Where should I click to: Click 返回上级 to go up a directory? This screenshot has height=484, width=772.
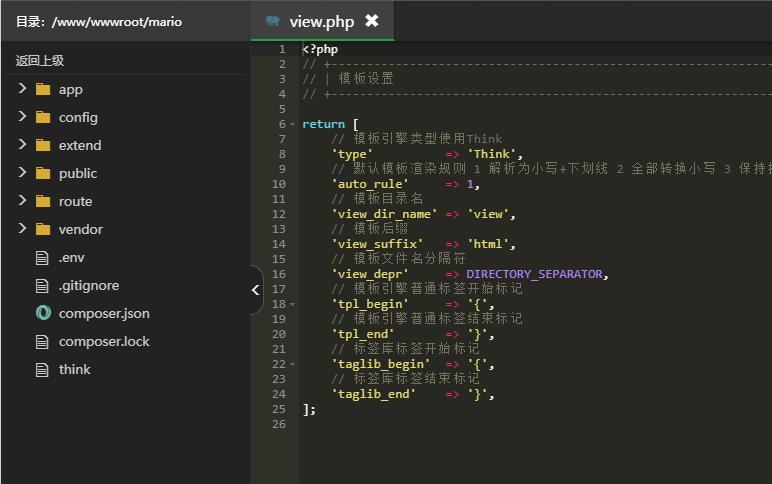pos(40,61)
